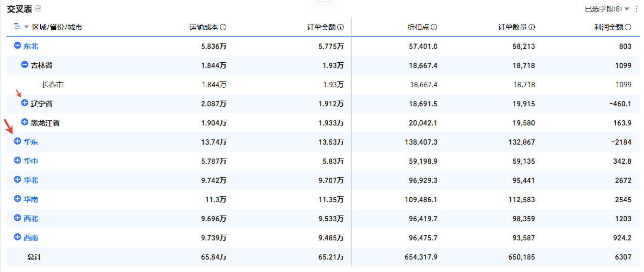Click the info icon beside 订单金额
The width and height of the screenshot is (644, 272).
(341, 27)
